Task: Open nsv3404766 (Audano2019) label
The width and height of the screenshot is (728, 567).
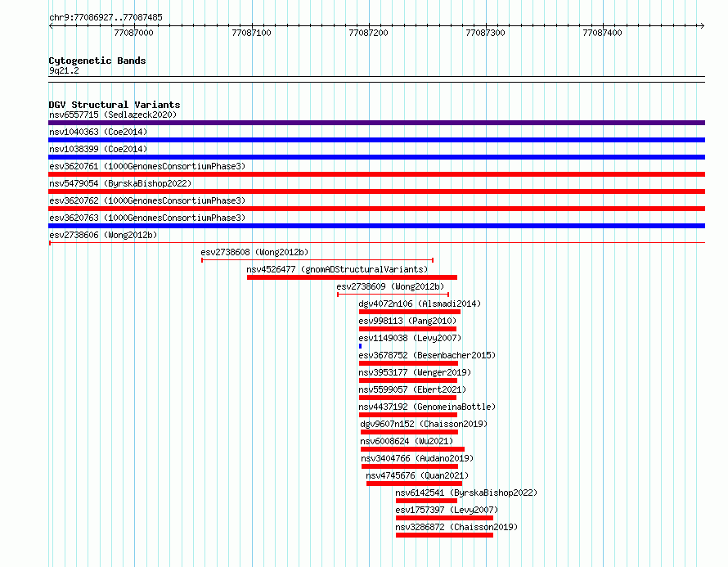Action: tap(417, 458)
